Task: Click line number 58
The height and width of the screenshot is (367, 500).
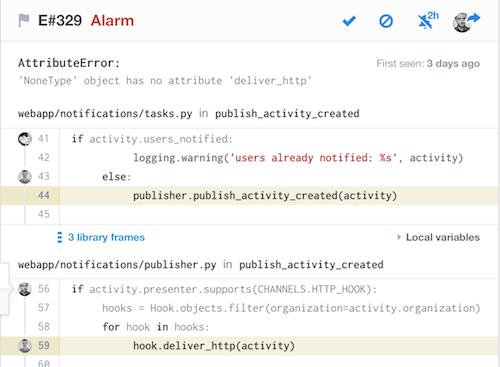Action: (x=43, y=327)
